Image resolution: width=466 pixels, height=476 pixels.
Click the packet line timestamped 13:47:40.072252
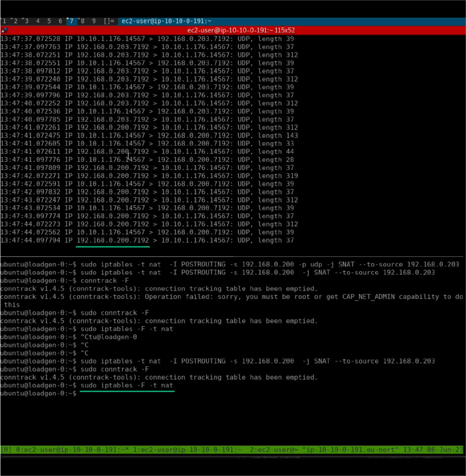[149, 103]
